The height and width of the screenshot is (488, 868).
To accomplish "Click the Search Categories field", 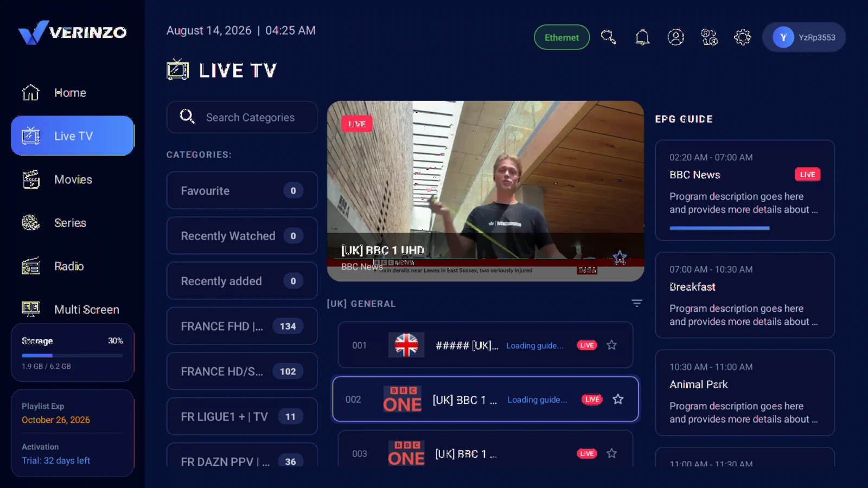I will [242, 117].
